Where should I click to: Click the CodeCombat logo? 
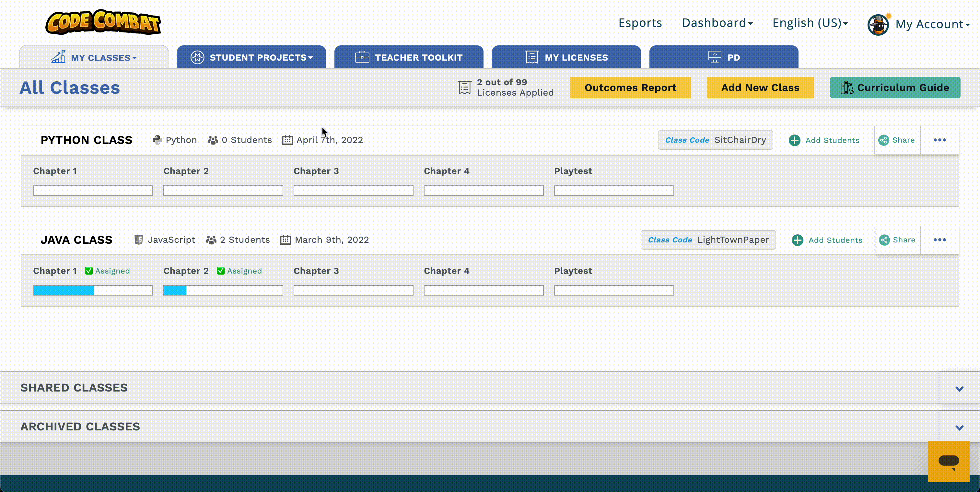pos(103,22)
